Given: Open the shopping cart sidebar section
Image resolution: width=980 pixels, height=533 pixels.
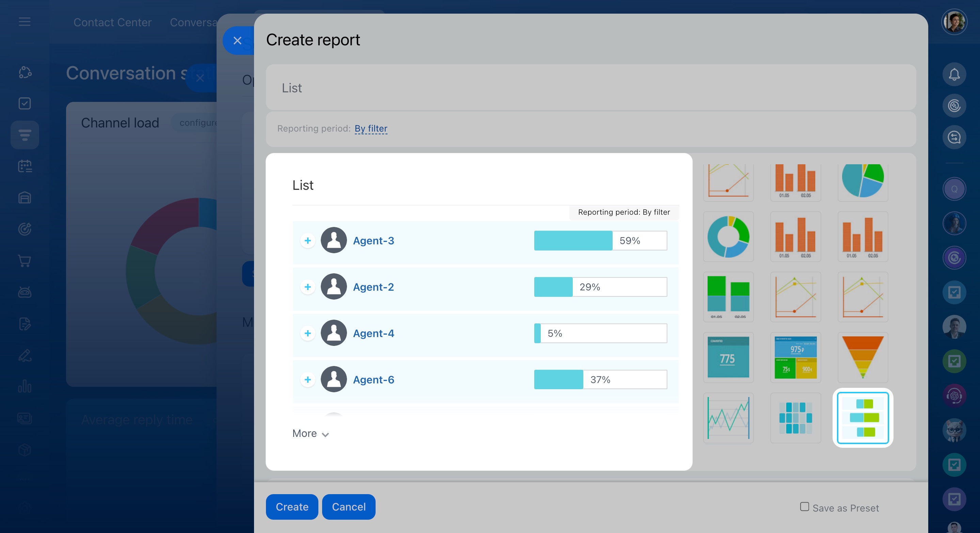Looking at the screenshot, I should coord(25,261).
